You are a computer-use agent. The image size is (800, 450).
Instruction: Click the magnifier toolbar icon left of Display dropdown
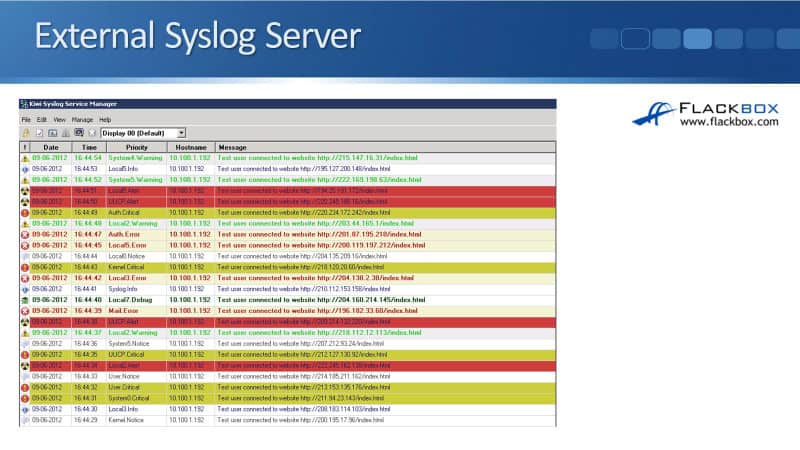point(79,132)
